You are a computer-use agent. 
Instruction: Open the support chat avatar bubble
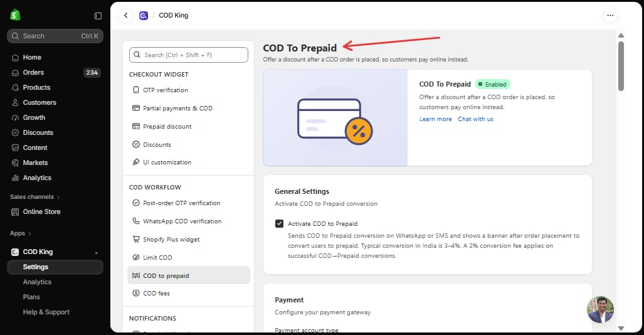[600, 309]
